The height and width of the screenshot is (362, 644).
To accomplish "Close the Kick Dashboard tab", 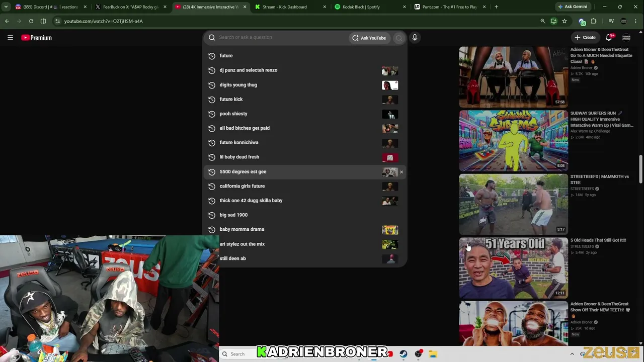I will [325, 7].
